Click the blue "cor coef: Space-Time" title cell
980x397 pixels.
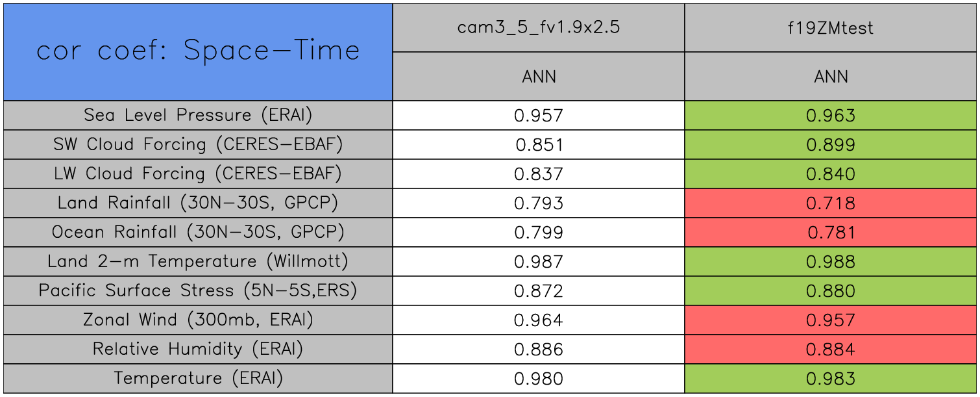pos(198,51)
